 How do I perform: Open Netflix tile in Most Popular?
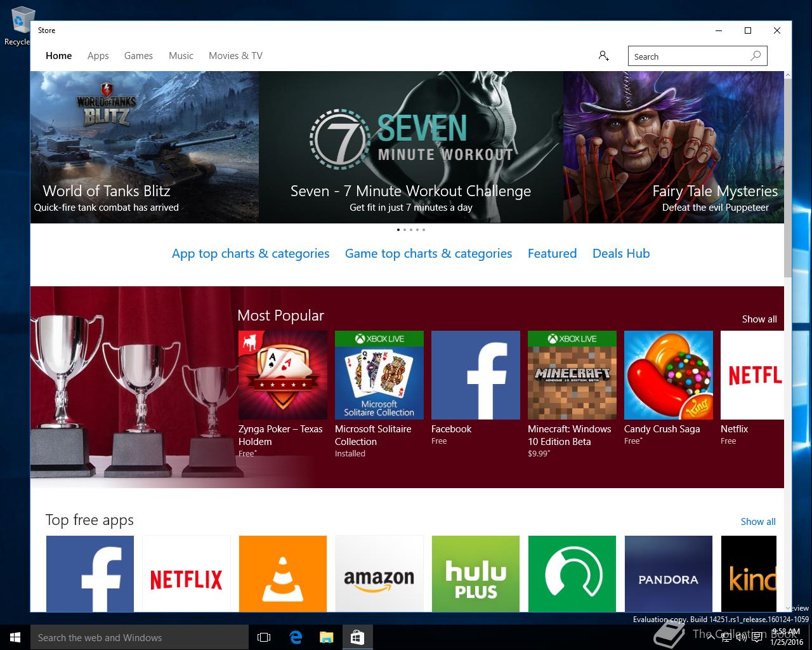[752, 375]
